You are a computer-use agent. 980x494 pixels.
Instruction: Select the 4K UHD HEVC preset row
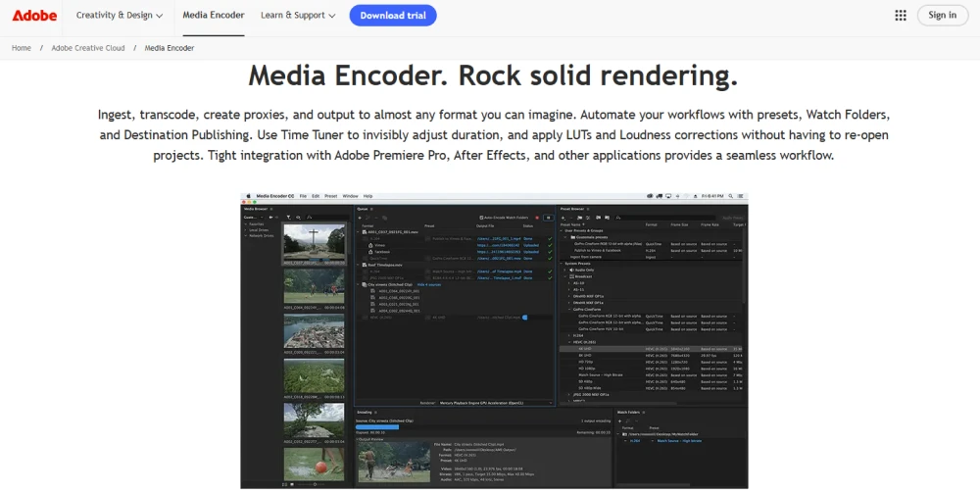coord(652,349)
